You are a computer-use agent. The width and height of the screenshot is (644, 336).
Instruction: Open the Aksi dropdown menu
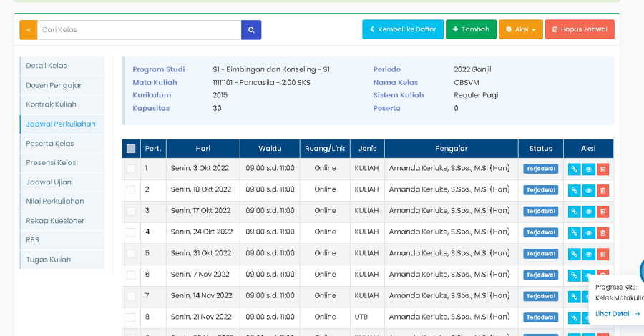click(520, 30)
